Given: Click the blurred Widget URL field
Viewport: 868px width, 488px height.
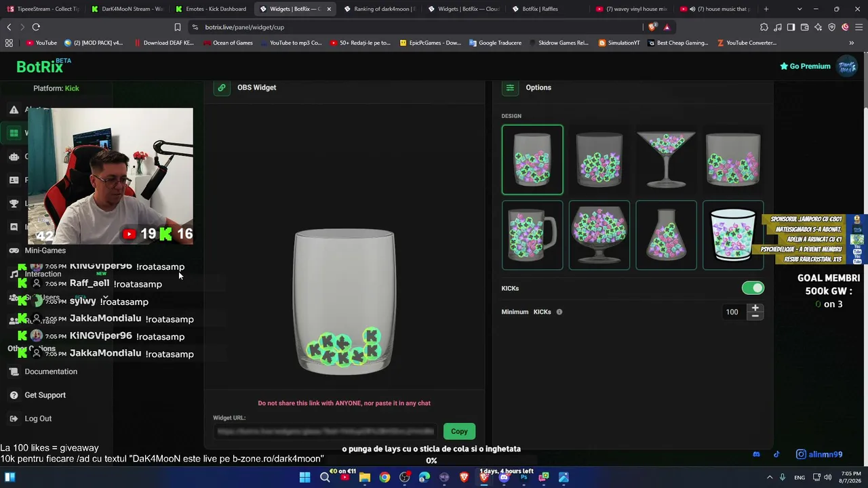Looking at the screenshot, I should click(325, 432).
